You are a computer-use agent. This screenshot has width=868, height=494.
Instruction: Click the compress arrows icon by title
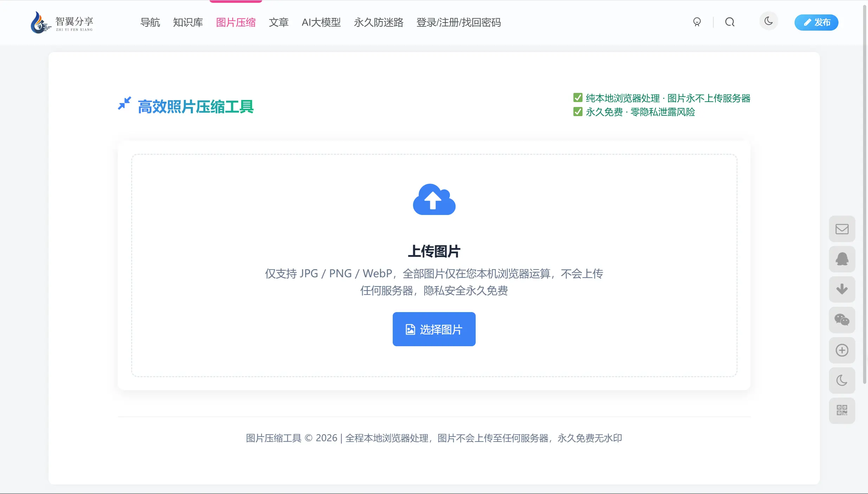pos(124,103)
